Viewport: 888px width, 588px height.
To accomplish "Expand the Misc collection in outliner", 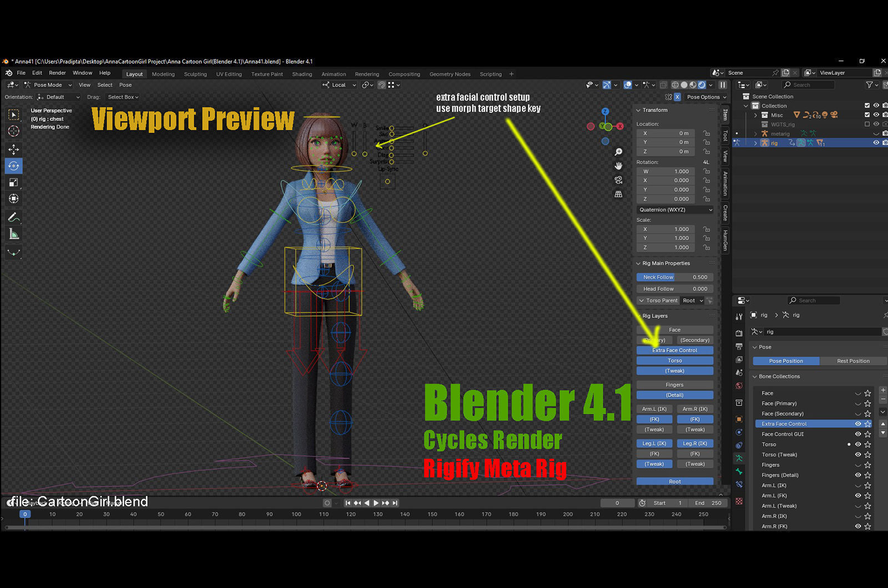I will [755, 115].
